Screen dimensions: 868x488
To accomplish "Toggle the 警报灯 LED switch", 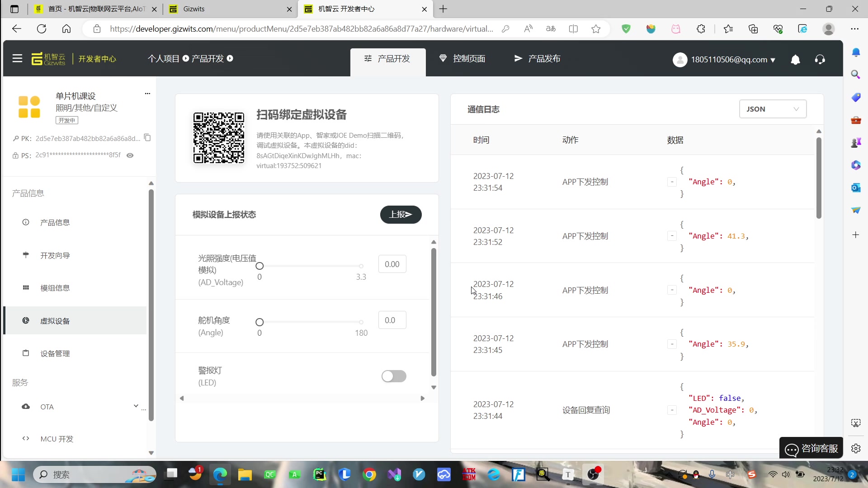I will point(394,376).
